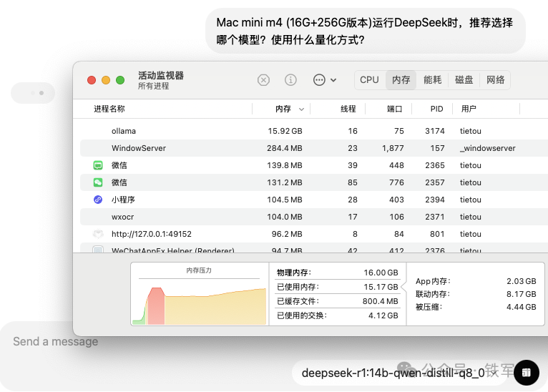Click the black round stop button
548x392 pixels.
[x=527, y=373]
